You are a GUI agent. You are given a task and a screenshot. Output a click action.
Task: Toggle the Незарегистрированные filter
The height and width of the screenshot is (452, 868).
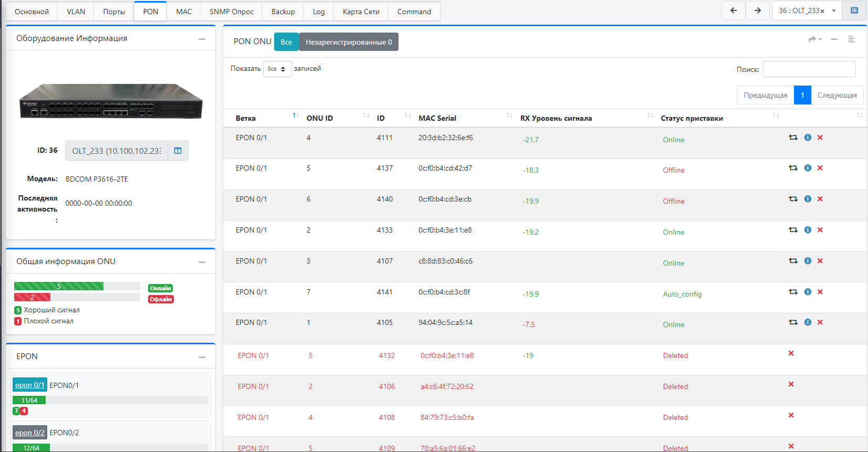349,42
